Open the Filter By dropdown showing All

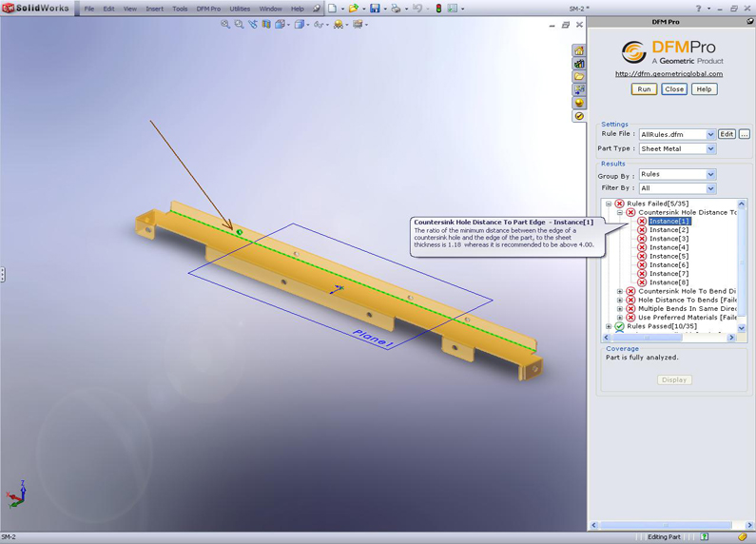[x=677, y=188]
